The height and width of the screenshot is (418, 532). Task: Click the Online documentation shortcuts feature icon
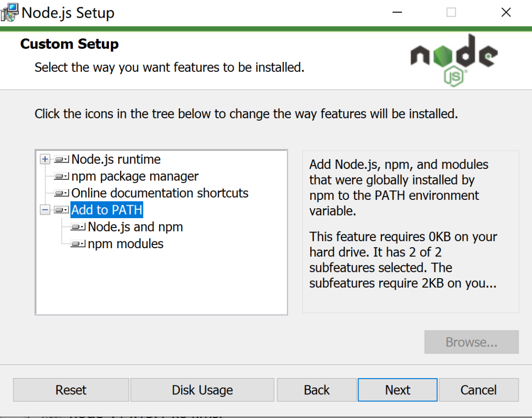[x=62, y=193]
